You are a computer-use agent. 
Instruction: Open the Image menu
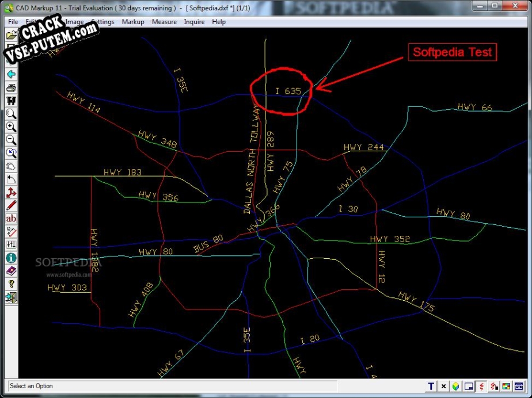click(74, 22)
